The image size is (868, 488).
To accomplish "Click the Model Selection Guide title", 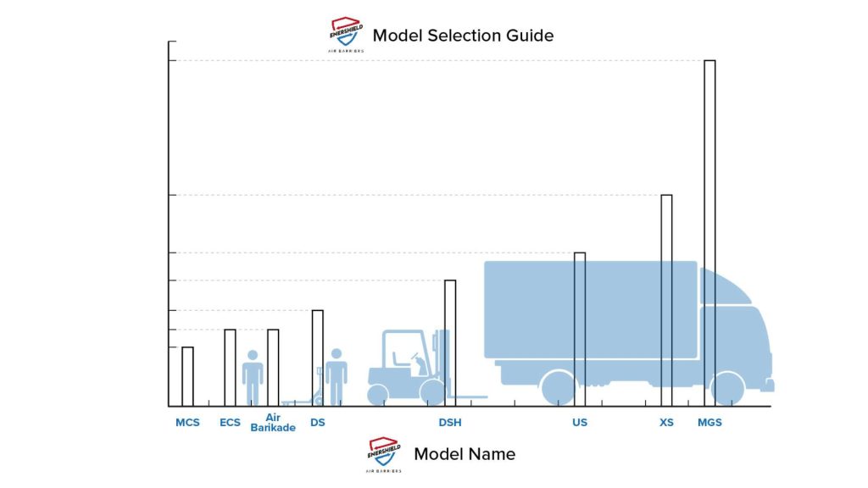I will point(463,36).
